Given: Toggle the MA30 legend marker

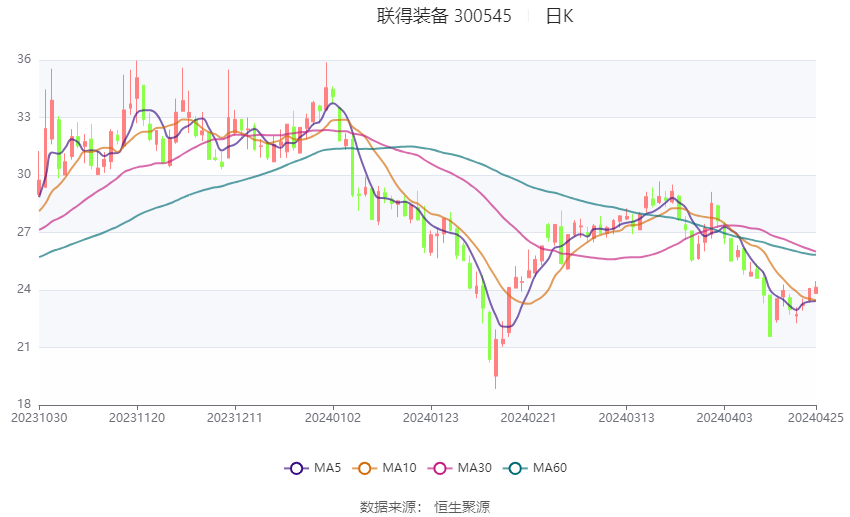Looking at the screenshot, I should point(439,468).
